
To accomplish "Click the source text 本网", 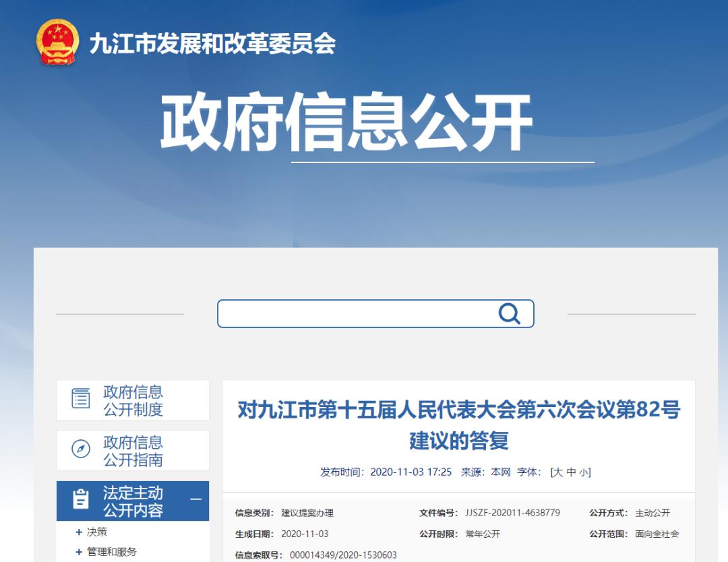I will [x=500, y=472].
